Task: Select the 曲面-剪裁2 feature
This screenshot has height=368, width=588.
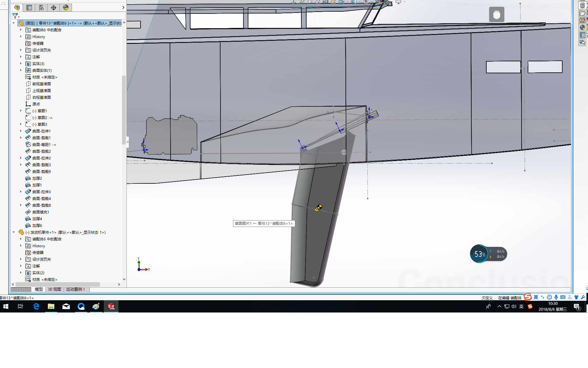Action: (x=38, y=151)
